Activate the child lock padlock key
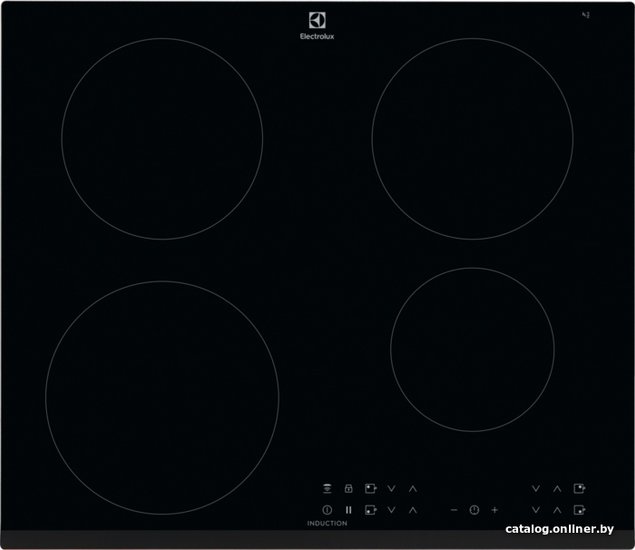 coord(348,488)
